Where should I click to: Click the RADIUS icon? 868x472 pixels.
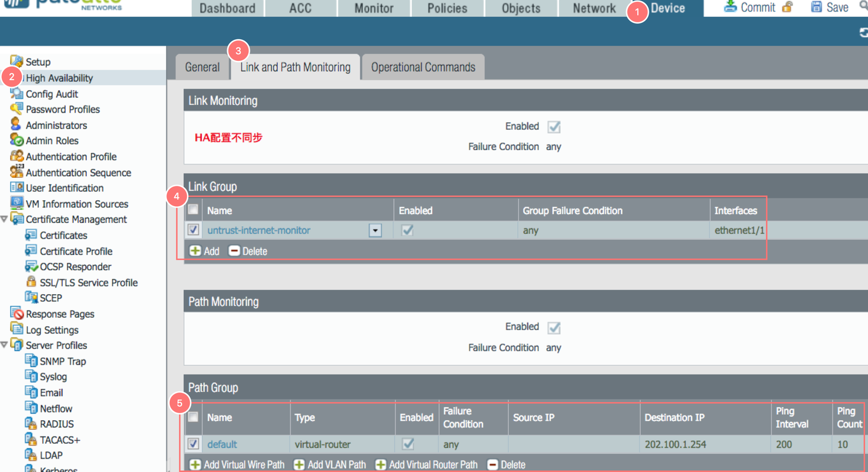click(31, 424)
